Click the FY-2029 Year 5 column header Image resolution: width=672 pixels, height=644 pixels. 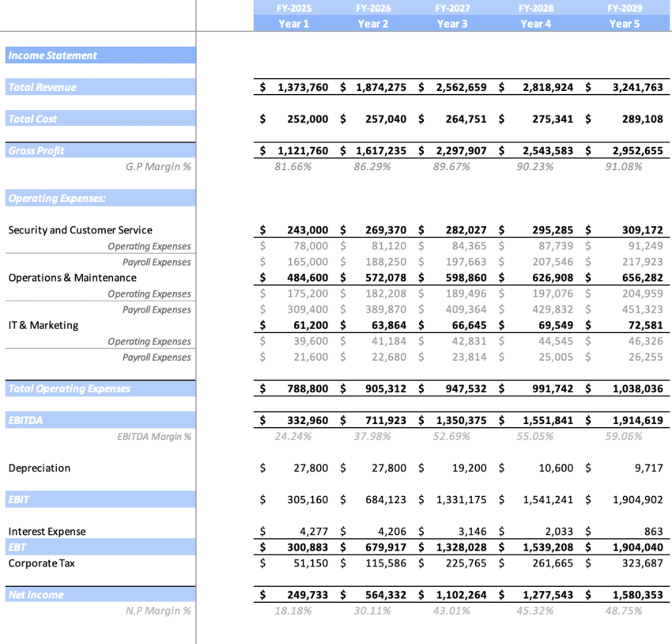tap(625, 15)
